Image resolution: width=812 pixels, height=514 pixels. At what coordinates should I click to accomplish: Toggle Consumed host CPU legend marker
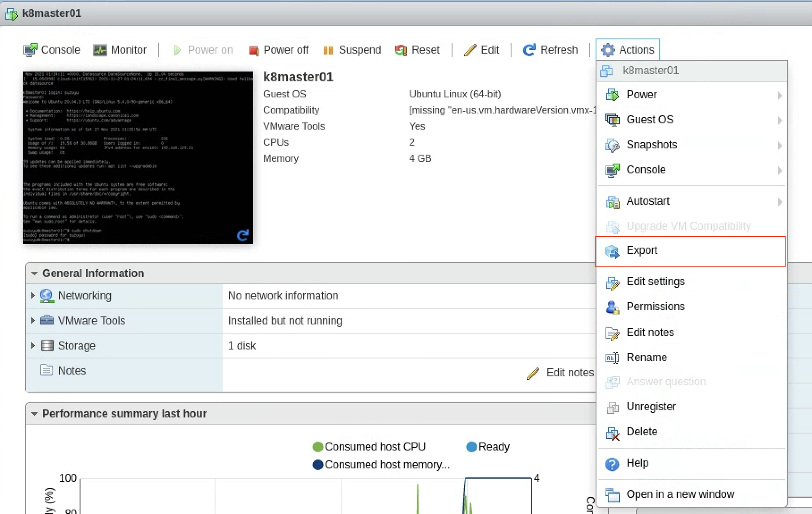(318, 447)
